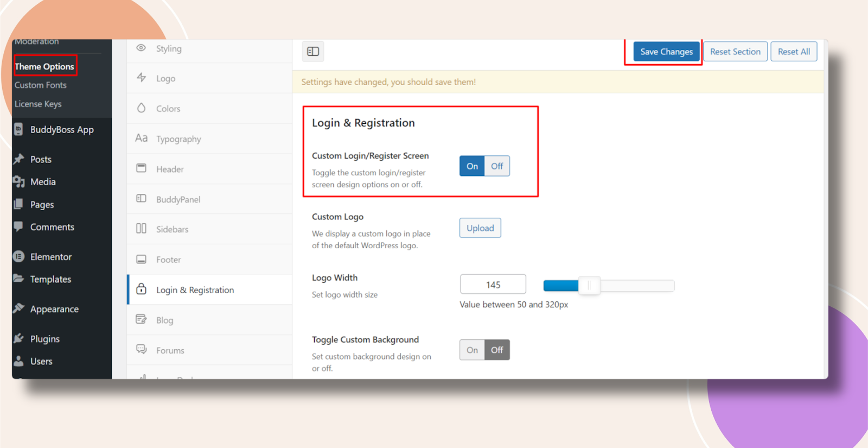Viewport: 868px width, 448px height.
Task: Click the Media library icon
Action: click(x=19, y=181)
